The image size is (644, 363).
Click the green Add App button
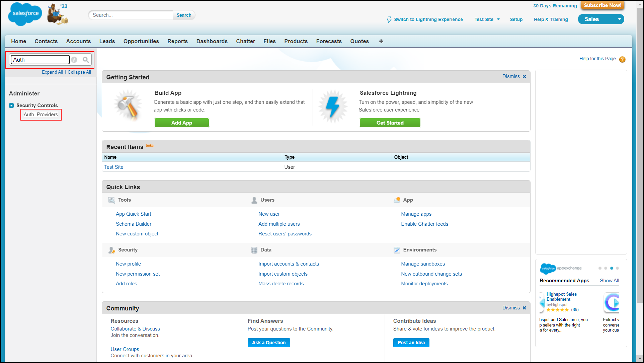tap(181, 123)
